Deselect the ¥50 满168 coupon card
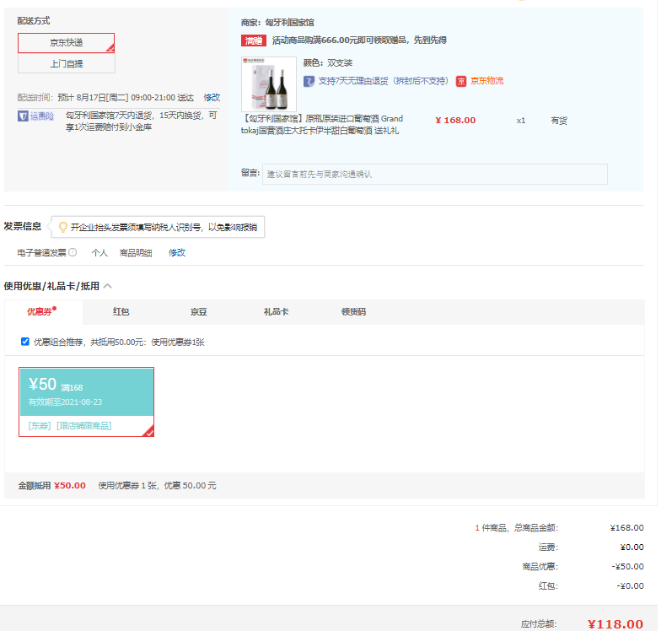Viewport: 672px width, 631px height. click(86, 402)
